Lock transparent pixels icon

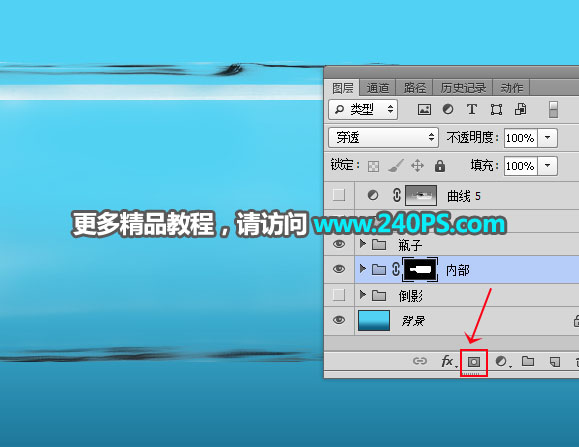(373, 166)
